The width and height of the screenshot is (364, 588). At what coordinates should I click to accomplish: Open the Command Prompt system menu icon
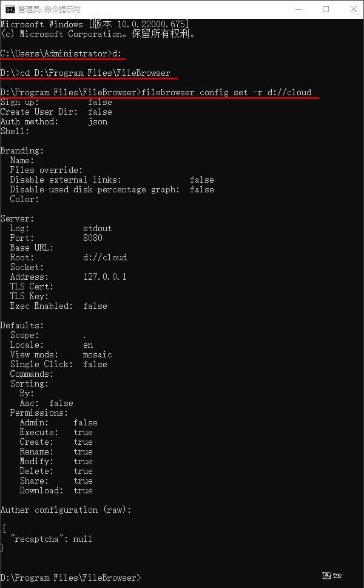[10, 9]
